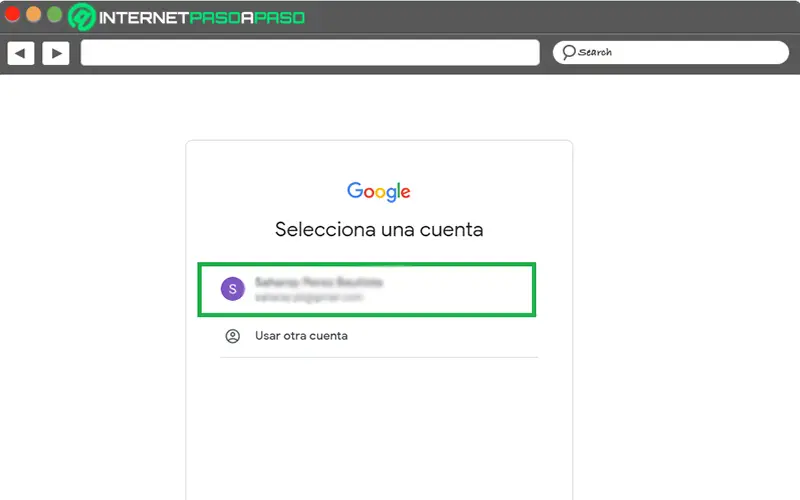800x500 pixels.
Task: Go back with the left arrow button
Action: pos(21,53)
